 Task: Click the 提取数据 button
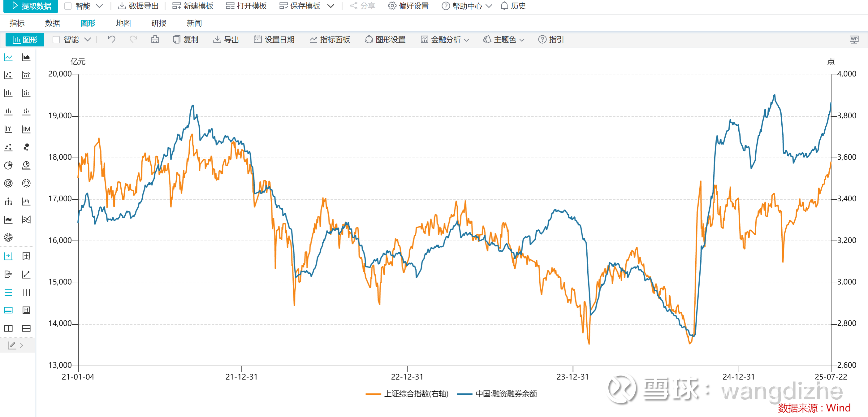tap(31, 6)
